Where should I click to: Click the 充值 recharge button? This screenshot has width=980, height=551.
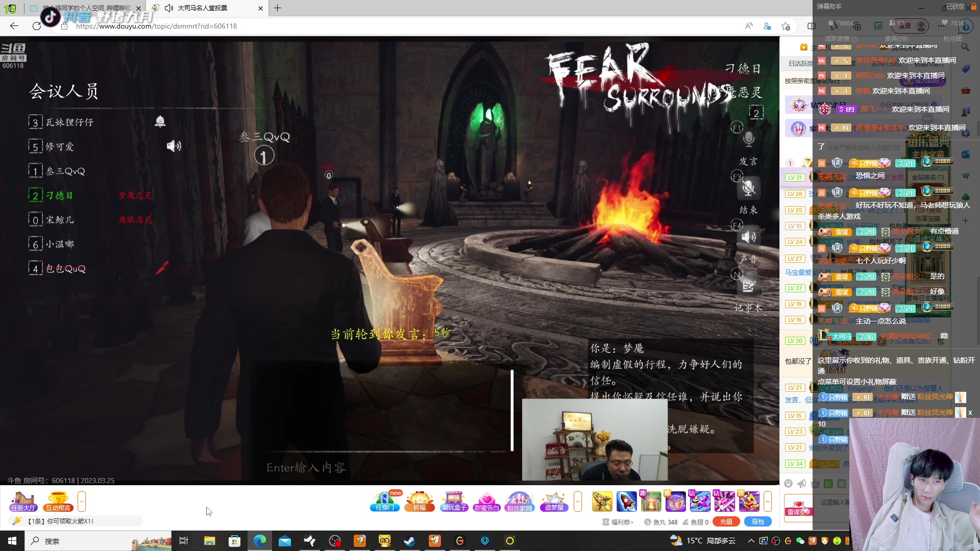click(x=726, y=521)
